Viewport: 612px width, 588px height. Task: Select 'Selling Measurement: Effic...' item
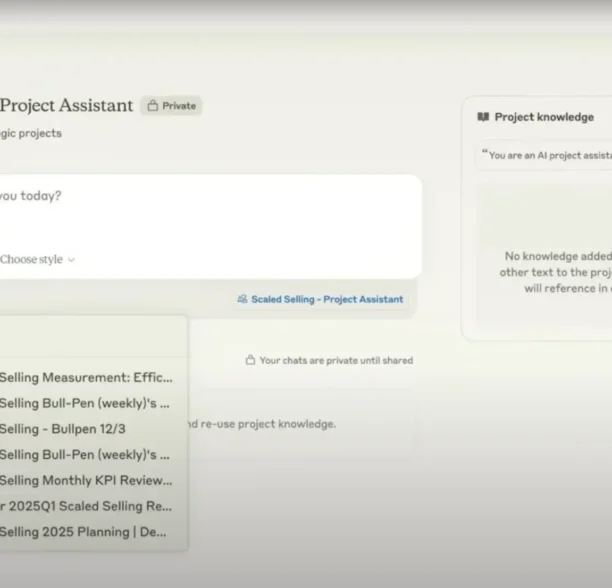[x=86, y=378]
